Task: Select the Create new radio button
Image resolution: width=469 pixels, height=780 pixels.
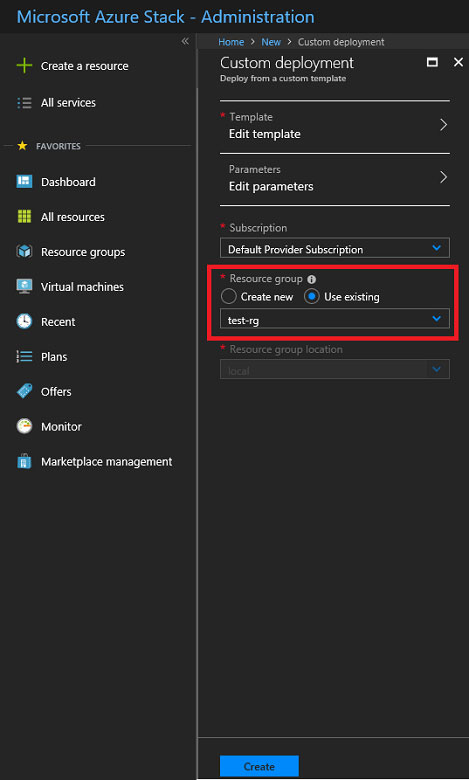Action: tap(228, 296)
